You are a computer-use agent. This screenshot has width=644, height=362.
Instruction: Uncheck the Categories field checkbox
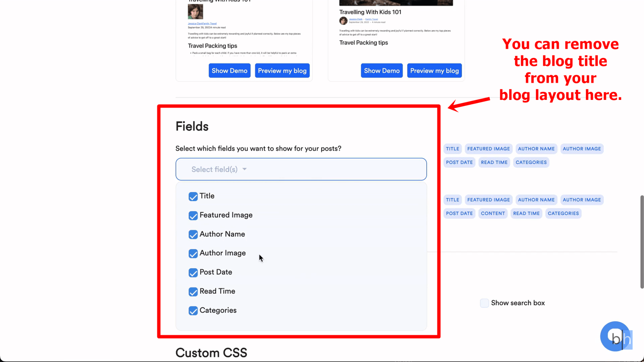193,311
